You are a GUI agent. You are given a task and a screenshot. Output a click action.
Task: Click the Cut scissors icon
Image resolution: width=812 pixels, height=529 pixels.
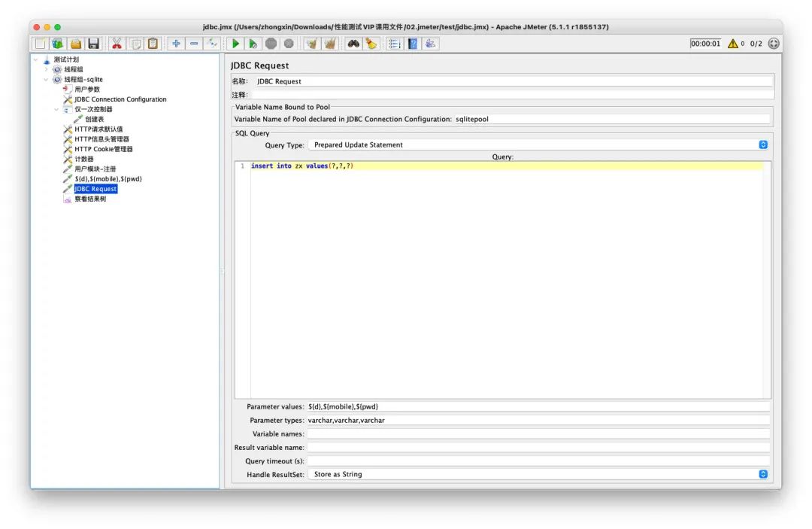click(117, 44)
